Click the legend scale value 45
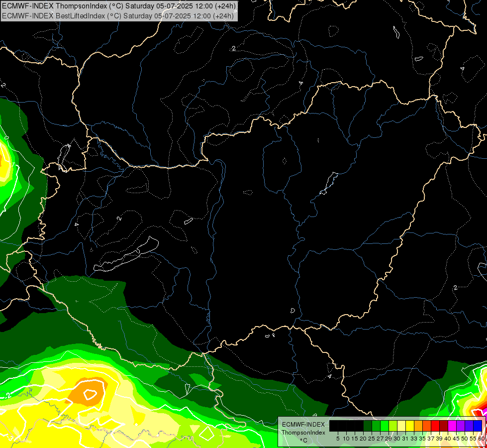The image size is (487, 448). click(456, 439)
